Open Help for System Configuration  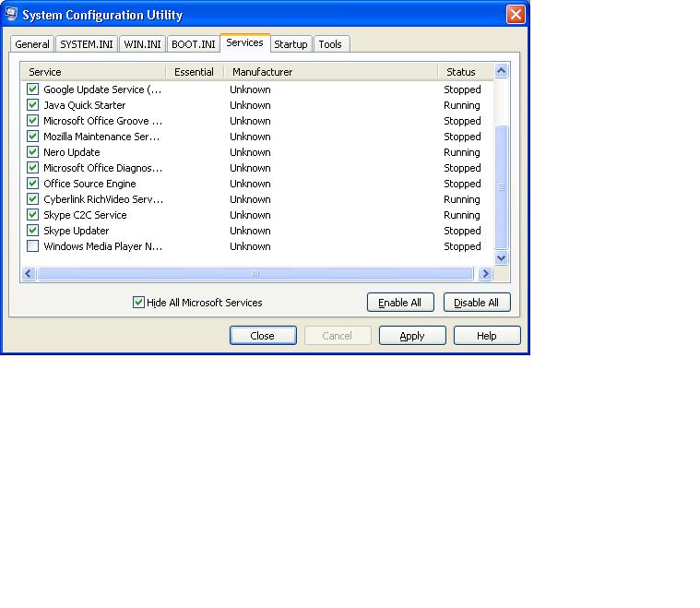click(x=487, y=336)
